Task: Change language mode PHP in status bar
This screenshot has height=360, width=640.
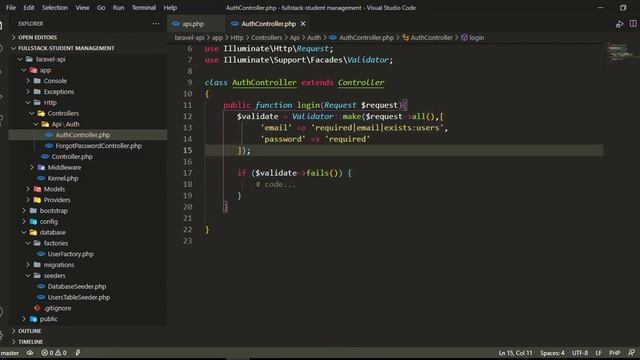Action: coord(614,353)
